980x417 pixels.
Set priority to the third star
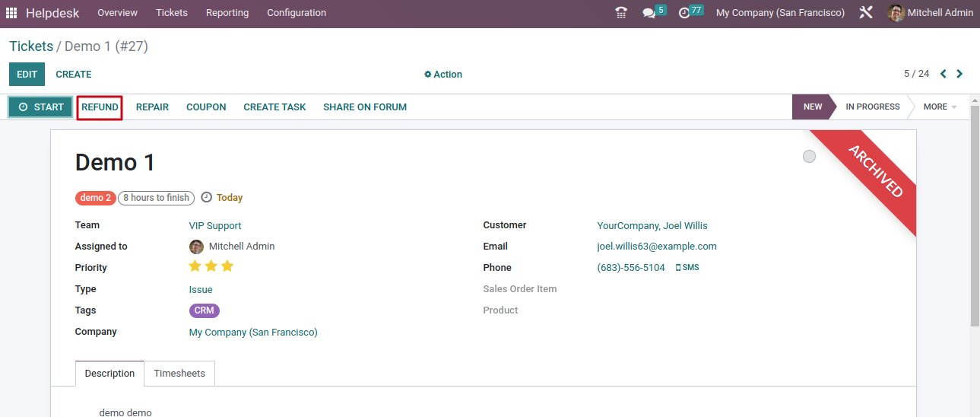coord(227,266)
